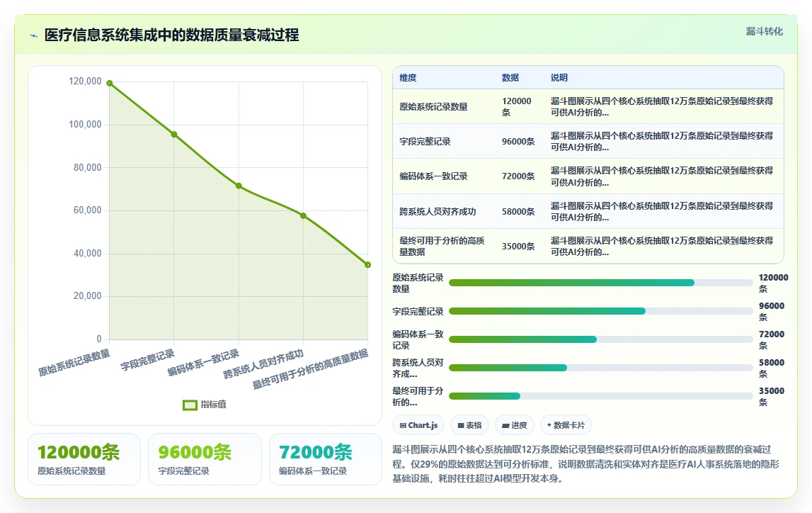
Task: Click table cell 编码体系一致记录
Action: click(x=433, y=176)
